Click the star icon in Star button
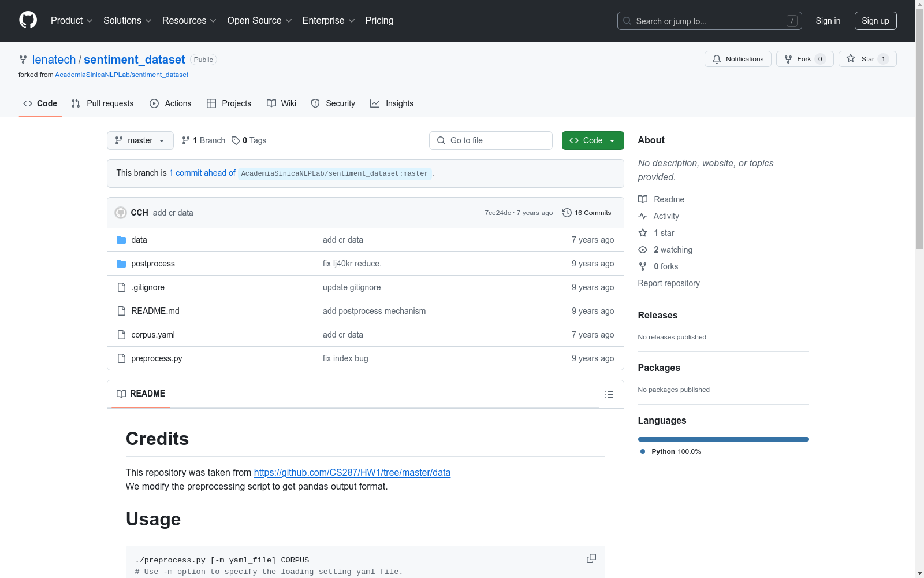The width and height of the screenshot is (924, 578). (x=851, y=59)
